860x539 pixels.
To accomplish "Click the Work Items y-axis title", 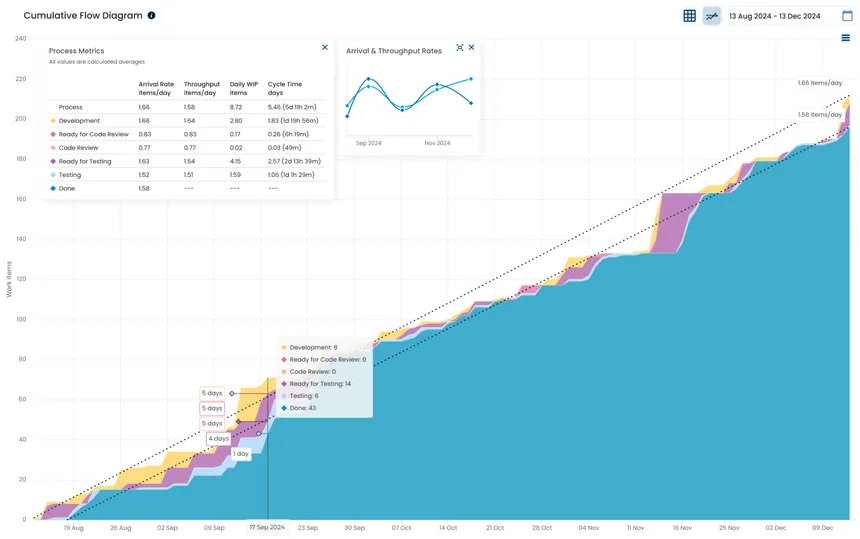I will click(9, 280).
